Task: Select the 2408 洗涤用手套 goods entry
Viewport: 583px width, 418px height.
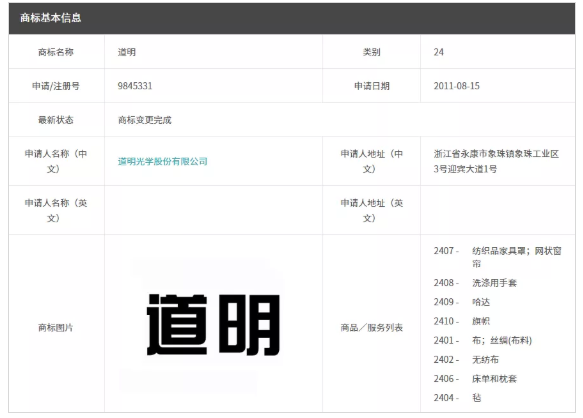Action: [x=475, y=283]
